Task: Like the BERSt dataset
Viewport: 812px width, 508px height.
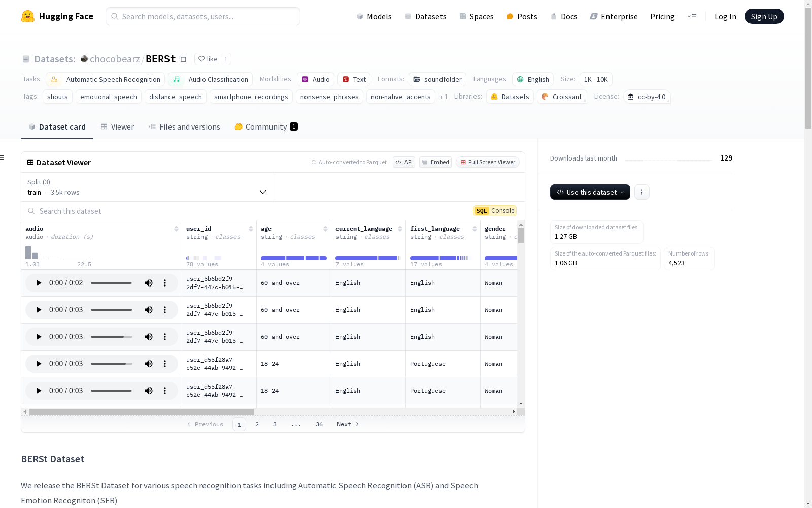Action: click(208, 59)
